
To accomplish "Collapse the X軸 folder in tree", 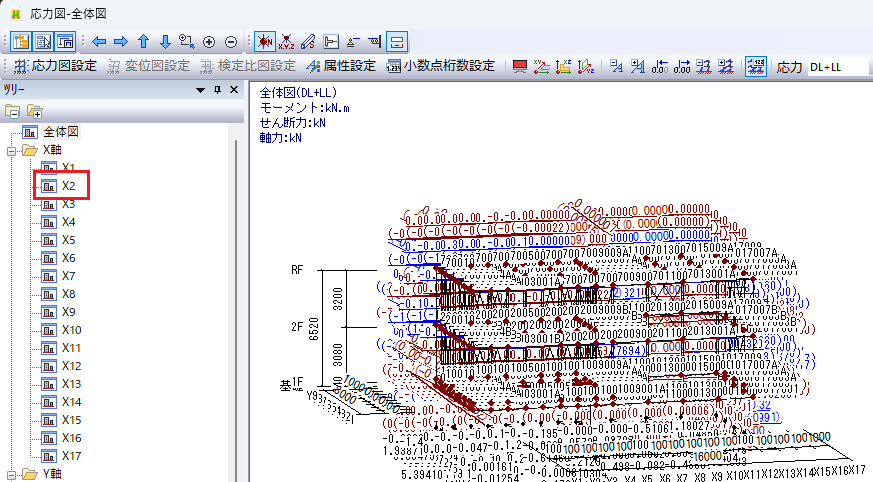I will pyautogui.click(x=11, y=150).
